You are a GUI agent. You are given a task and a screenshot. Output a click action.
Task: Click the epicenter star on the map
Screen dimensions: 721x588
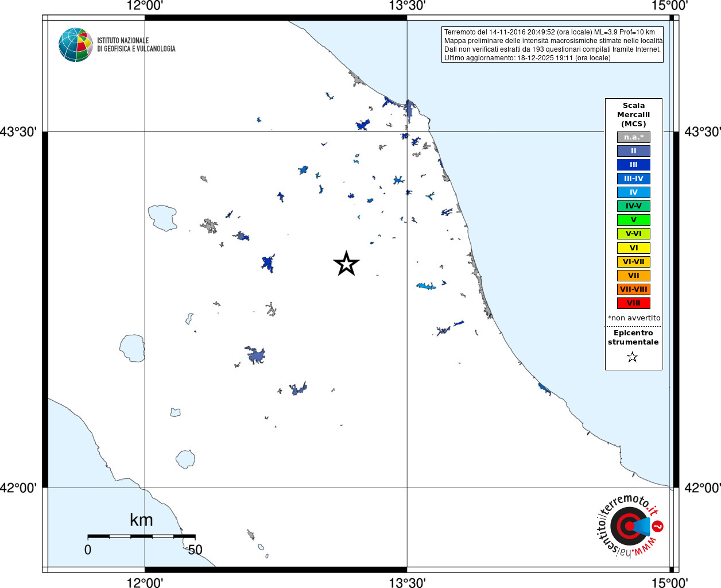click(x=346, y=264)
